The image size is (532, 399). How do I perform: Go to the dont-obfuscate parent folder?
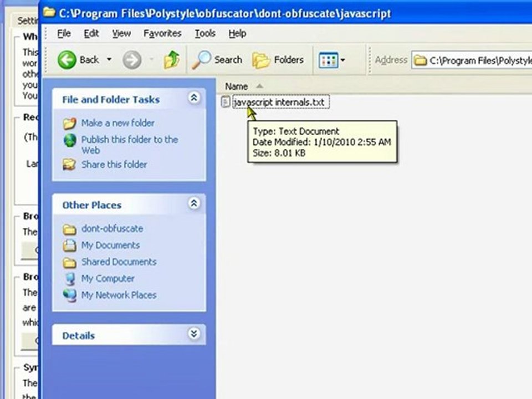tap(112, 228)
